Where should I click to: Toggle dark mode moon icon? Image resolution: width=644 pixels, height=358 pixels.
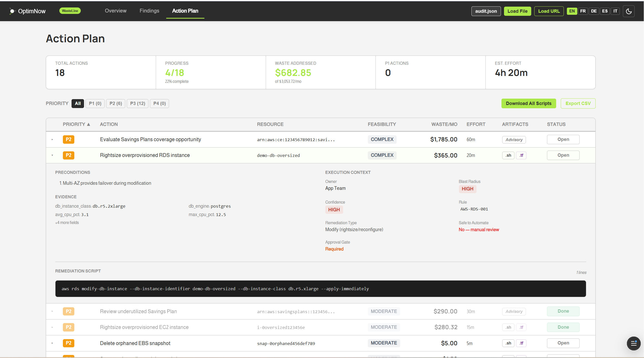[628, 11]
